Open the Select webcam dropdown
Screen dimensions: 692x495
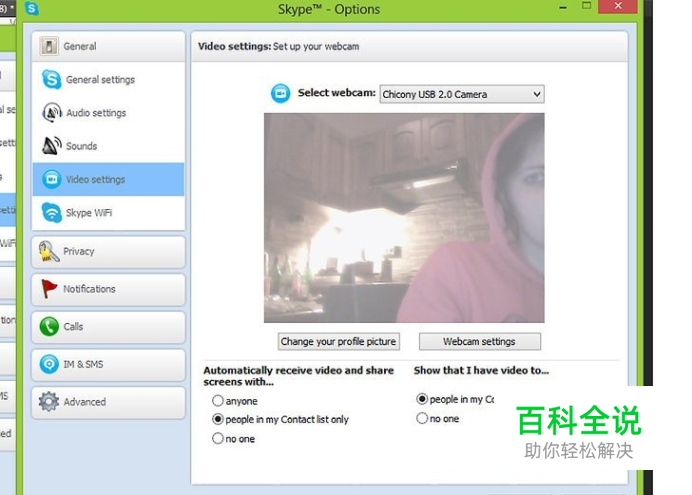[x=462, y=94]
